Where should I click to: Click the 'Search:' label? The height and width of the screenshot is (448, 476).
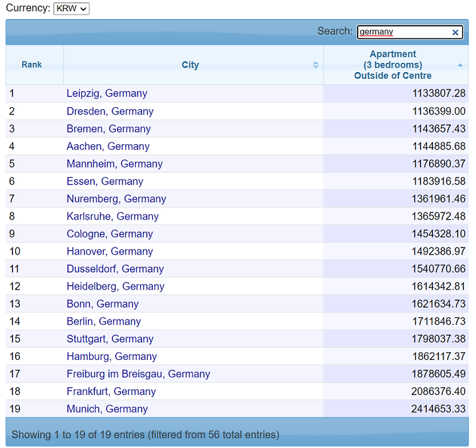pos(335,31)
